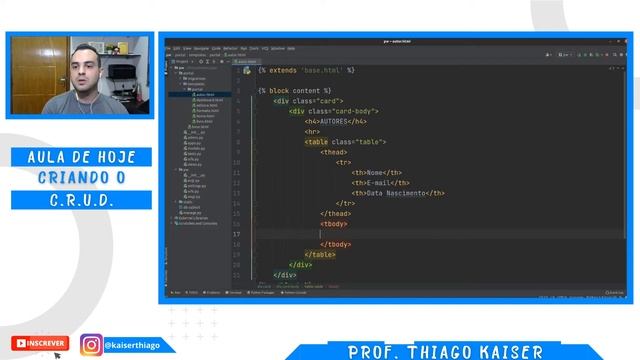Click templates in the navigation breadcrumb

click(x=197, y=55)
